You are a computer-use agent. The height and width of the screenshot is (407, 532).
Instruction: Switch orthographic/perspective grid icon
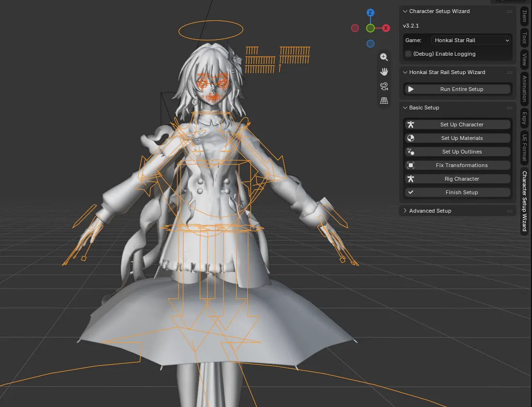pyautogui.click(x=384, y=101)
